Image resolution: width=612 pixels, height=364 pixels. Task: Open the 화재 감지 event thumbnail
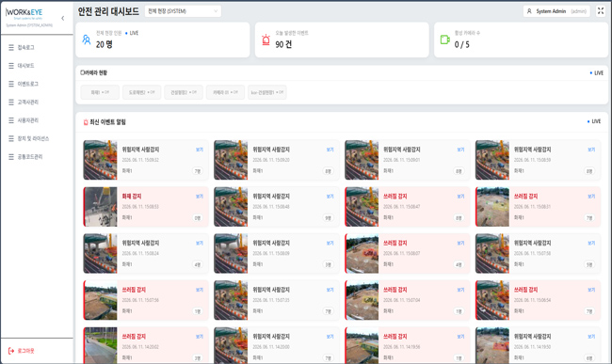point(101,207)
